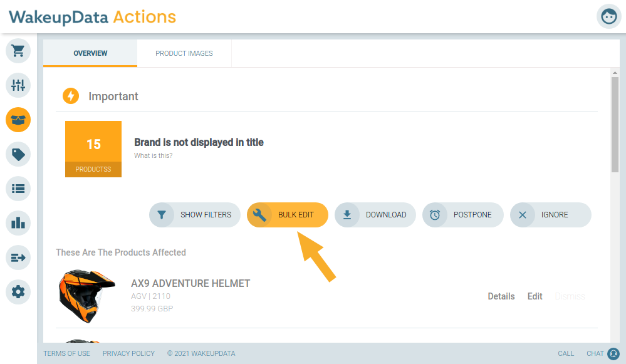626x364 pixels.
Task: Open the settings gear sidebar icon
Action: pos(18,292)
